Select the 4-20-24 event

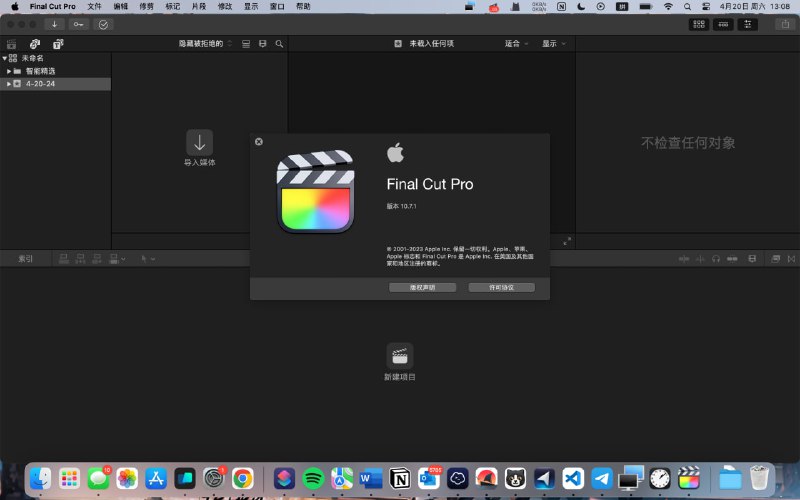40,84
